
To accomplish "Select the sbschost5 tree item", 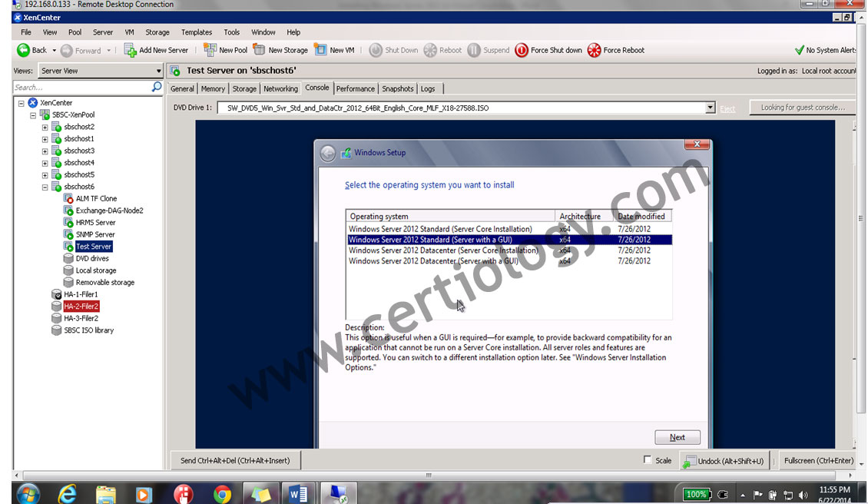I will 79,174.
